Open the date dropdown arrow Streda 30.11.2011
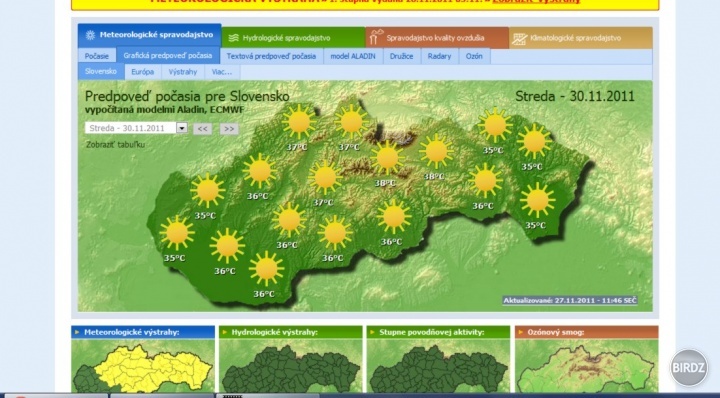This screenshot has width=720, height=398. pos(182,128)
